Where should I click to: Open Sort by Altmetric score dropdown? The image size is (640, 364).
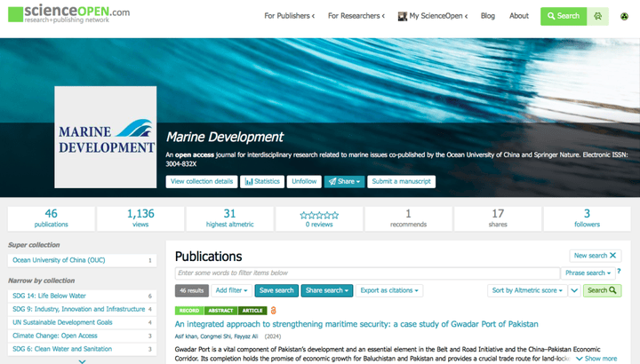click(527, 290)
